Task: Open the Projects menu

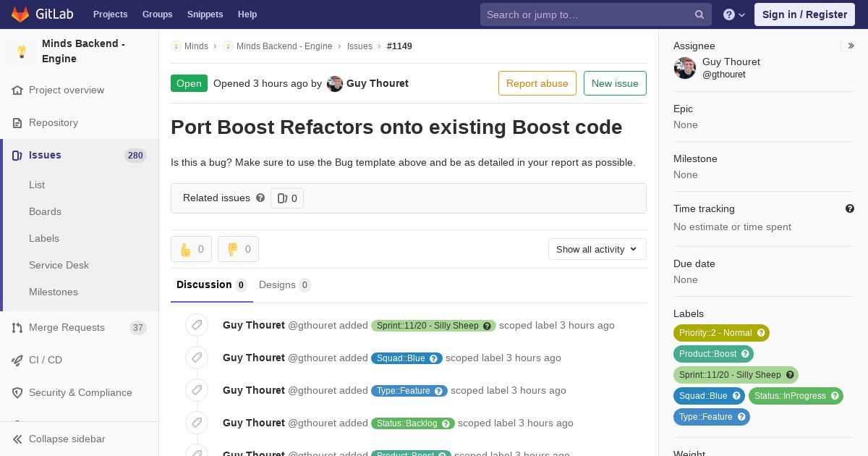Action: (x=111, y=14)
